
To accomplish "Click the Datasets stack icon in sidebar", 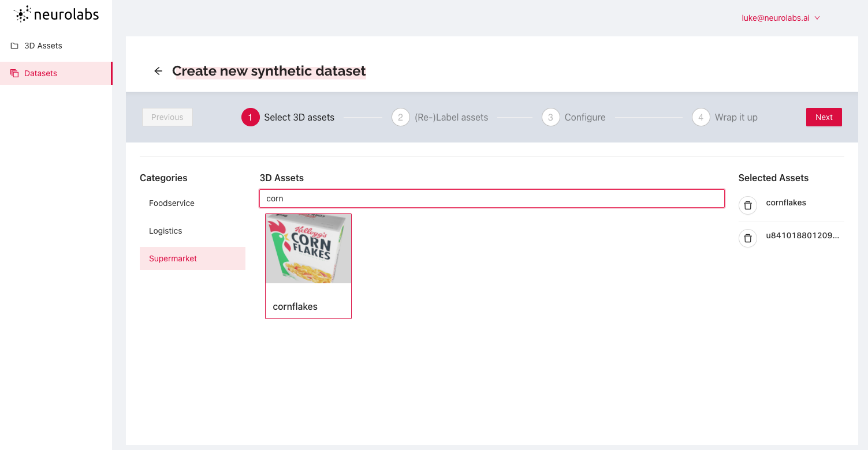I will coord(14,73).
